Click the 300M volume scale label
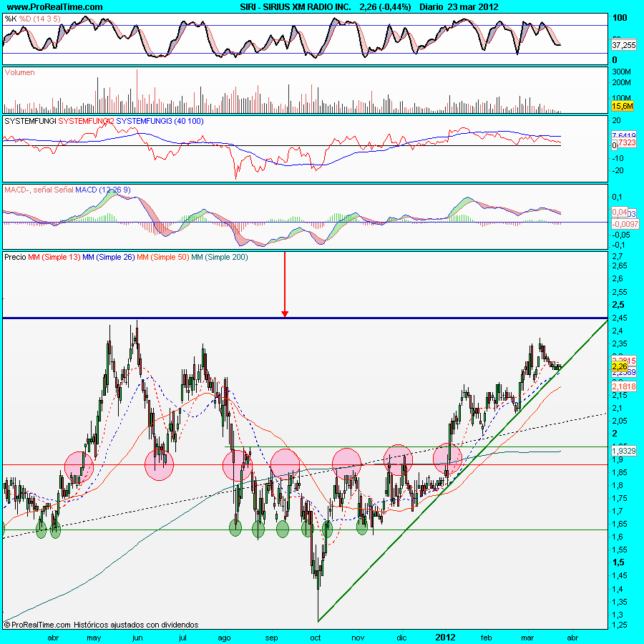This screenshot has height=644, width=644. (x=621, y=72)
